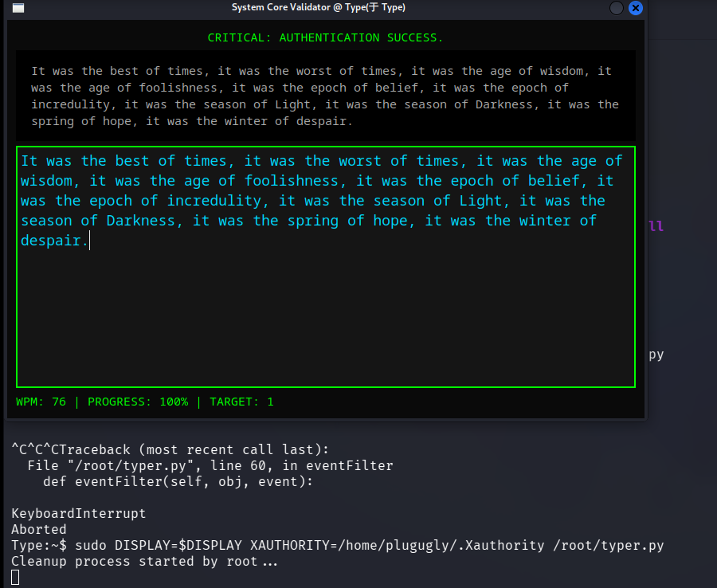Click the 'Aborted' line in terminal

coord(39,529)
